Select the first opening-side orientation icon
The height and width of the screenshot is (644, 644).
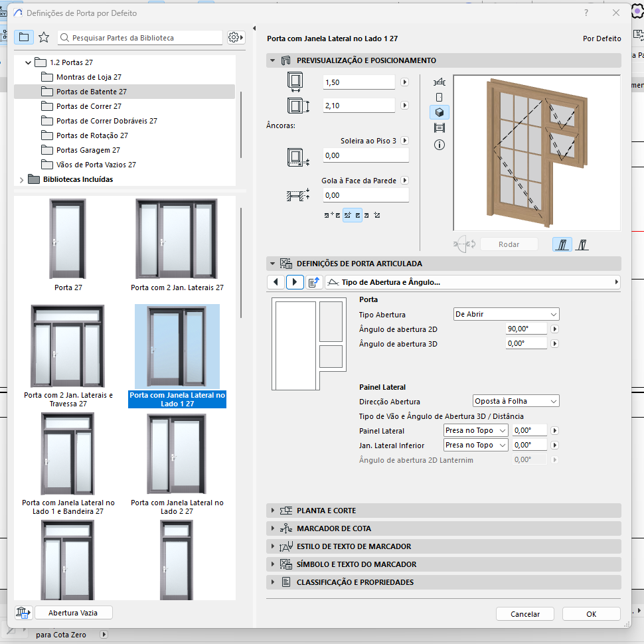562,244
